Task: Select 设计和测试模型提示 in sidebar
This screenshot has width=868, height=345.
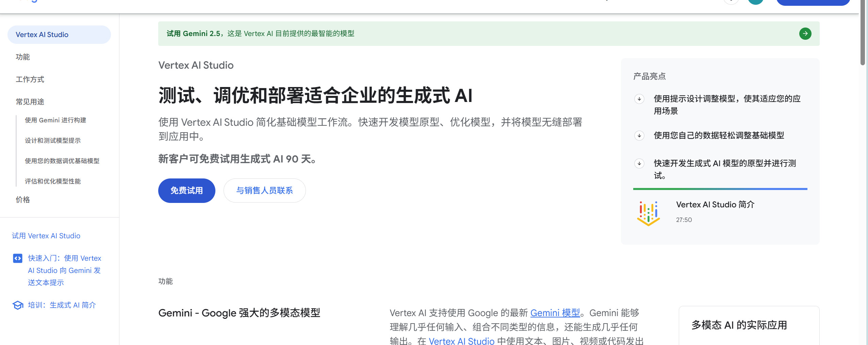Action: 53,141
